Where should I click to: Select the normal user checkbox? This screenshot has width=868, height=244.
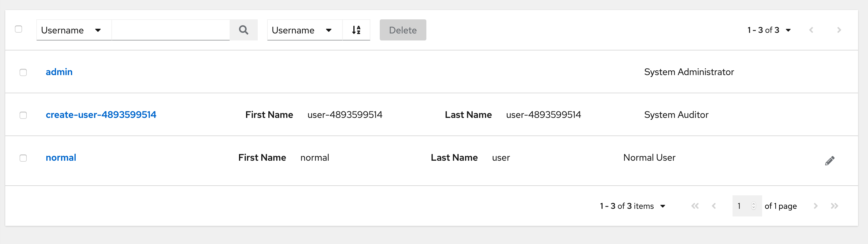pos(23,158)
